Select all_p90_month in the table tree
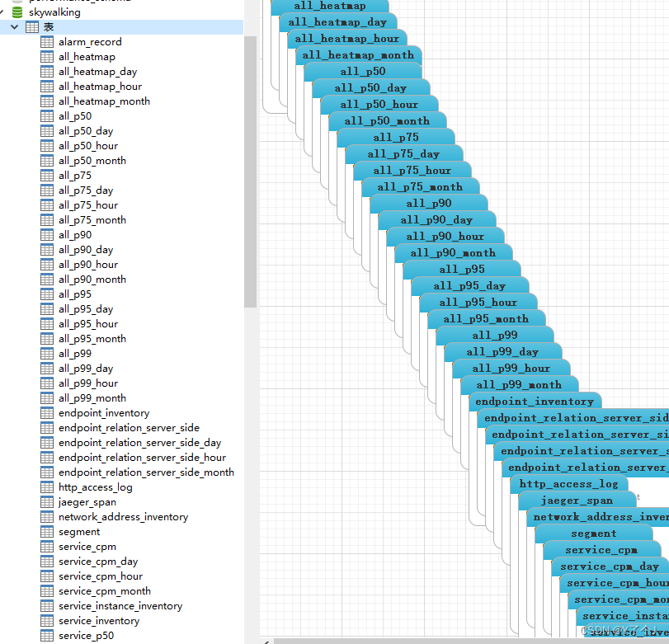The height and width of the screenshot is (644, 669). coord(92,280)
